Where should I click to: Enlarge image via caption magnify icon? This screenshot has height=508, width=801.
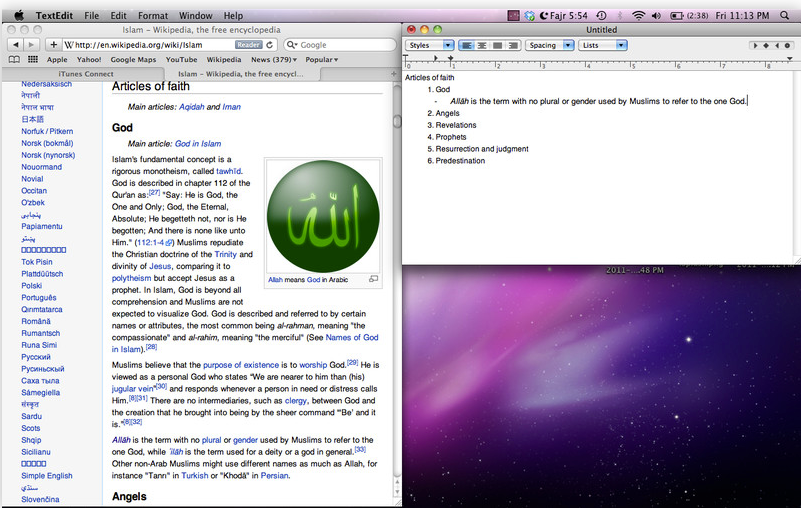[373, 279]
